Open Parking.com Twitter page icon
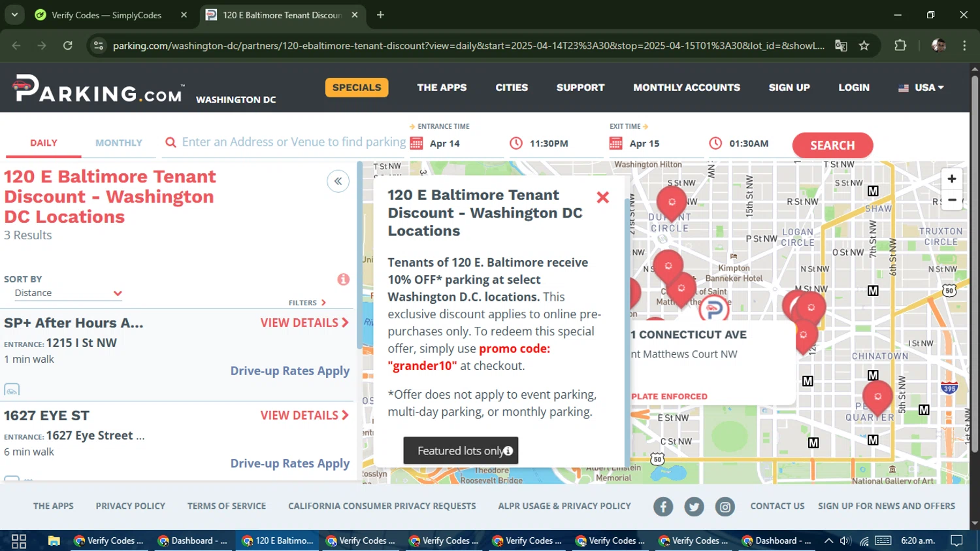Viewport: 980px width, 551px height. tap(694, 507)
